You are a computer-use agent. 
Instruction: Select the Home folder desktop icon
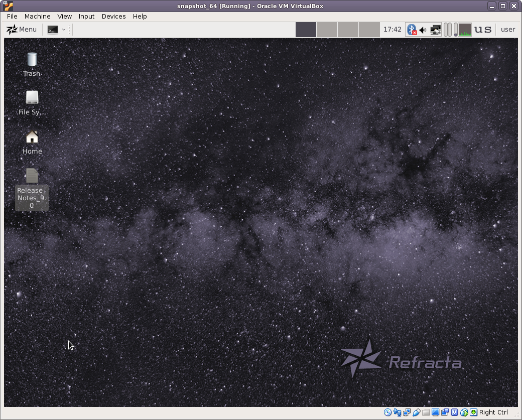(32, 143)
